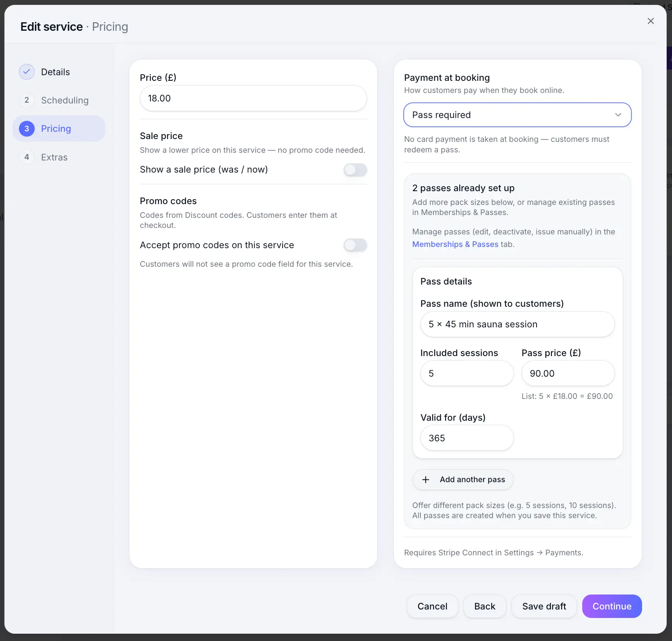
Task: Click the Pass name input field
Action: (x=518, y=324)
